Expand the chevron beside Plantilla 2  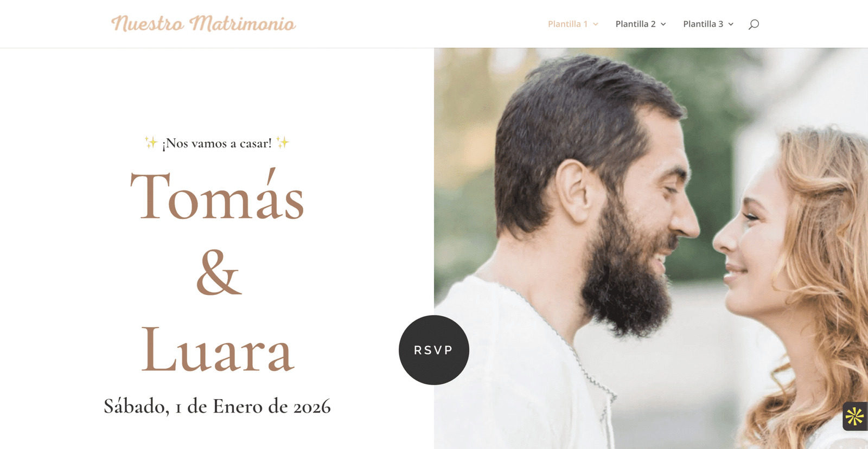click(663, 24)
